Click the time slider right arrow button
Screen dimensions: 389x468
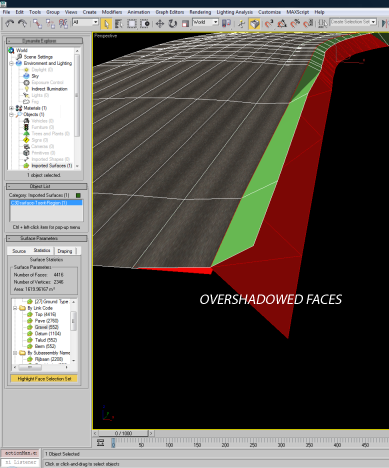click(151, 433)
